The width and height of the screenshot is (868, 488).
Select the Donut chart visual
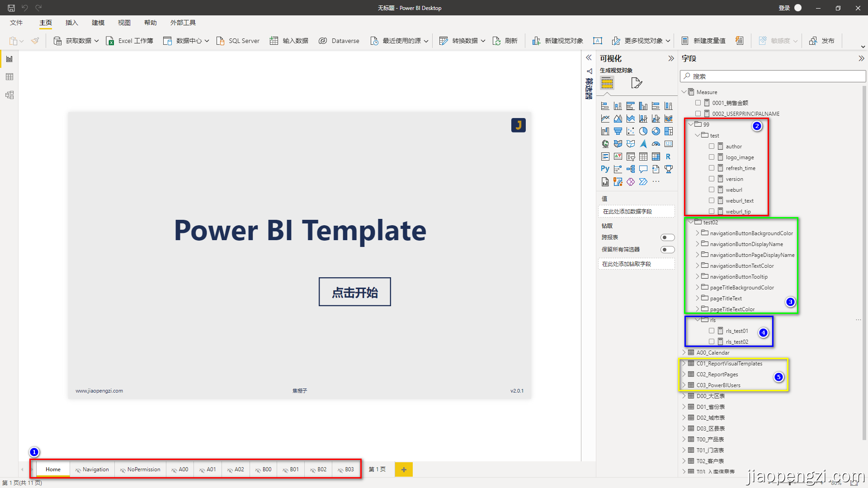point(656,131)
